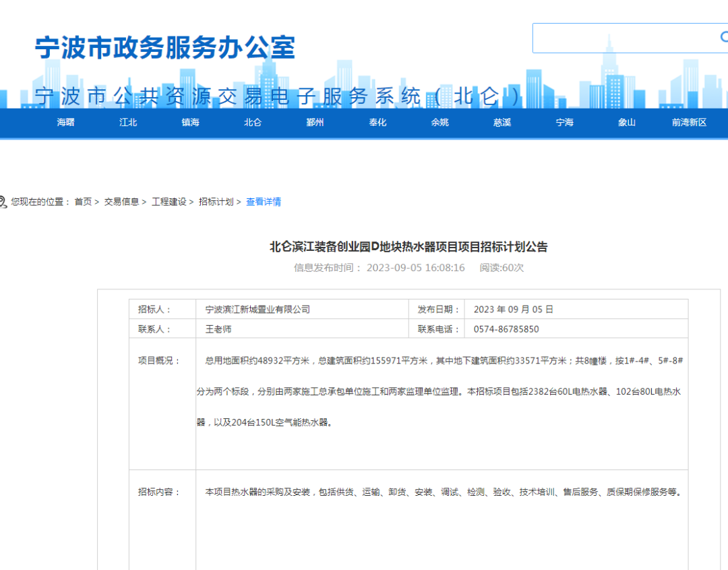The height and width of the screenshot is (570, 728).
Task: Click the 联系电话： label cell
Action: point(437,329)
